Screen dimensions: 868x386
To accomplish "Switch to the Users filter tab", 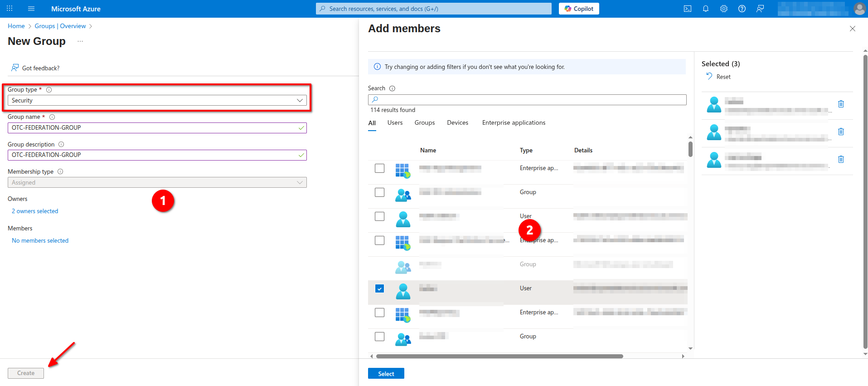I will (395, 123).
